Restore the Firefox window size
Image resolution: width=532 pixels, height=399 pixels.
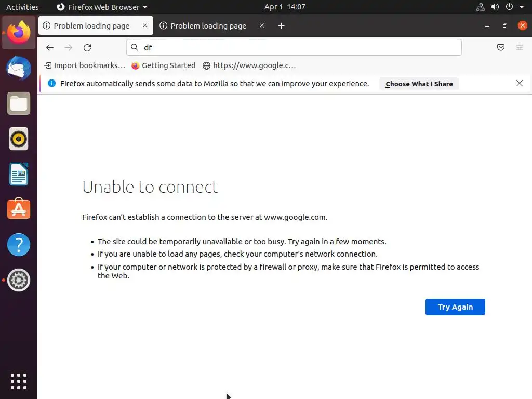tap(504, 26)
